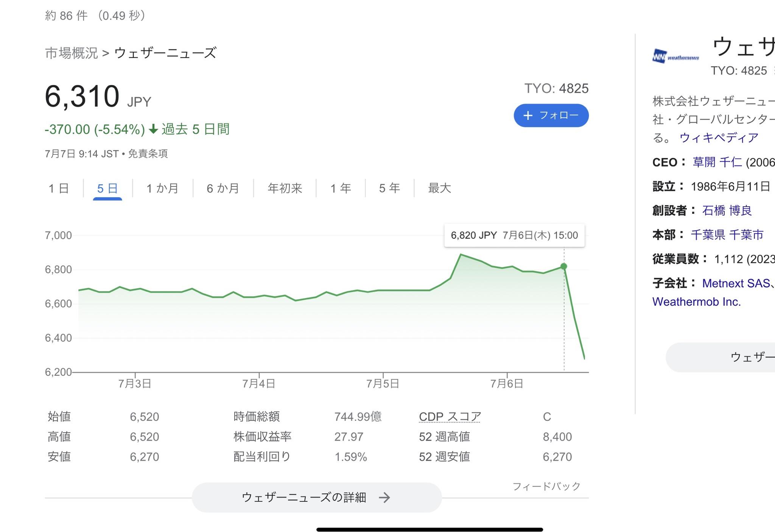The image size is (775, 532).
Task: Click the arrow in the ウェザーニューズの詳細 button
Action: click(384, 498)
